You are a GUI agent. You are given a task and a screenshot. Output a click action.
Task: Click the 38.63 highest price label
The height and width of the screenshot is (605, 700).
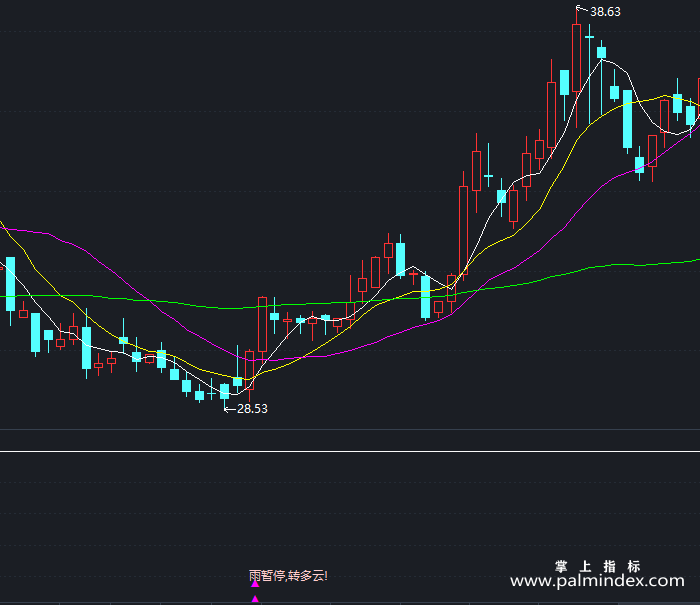[605, 12]
